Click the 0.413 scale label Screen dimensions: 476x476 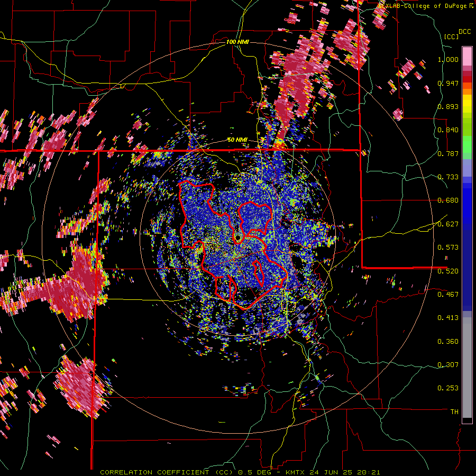tap(448, 318)
